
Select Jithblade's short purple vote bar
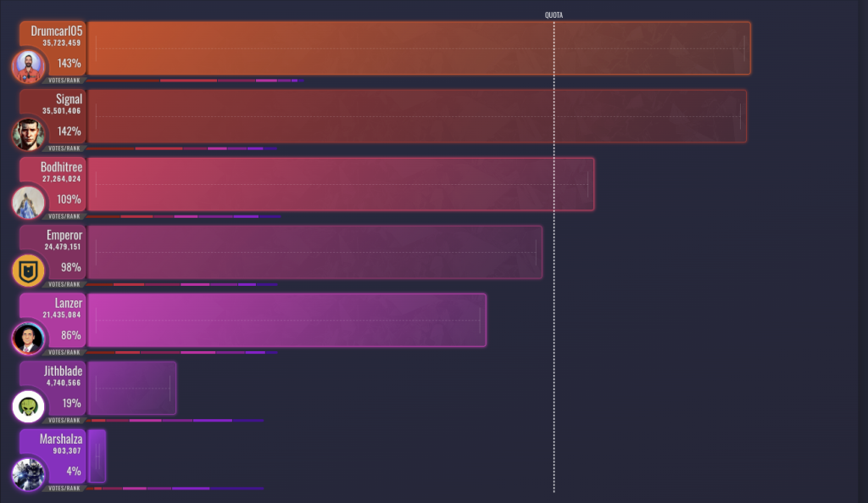131,388
